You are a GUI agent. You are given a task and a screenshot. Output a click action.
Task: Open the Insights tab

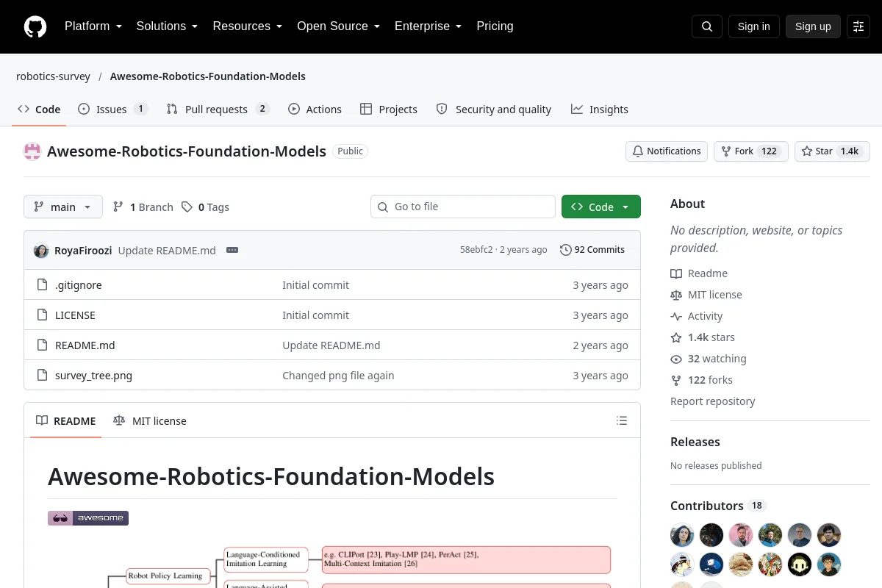point(600,109)
